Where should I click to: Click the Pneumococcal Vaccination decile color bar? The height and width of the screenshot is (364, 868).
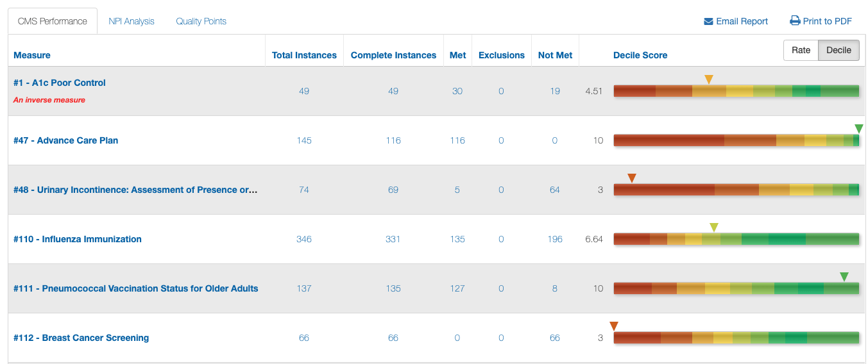pyautogui.click(x=736, y=289)
